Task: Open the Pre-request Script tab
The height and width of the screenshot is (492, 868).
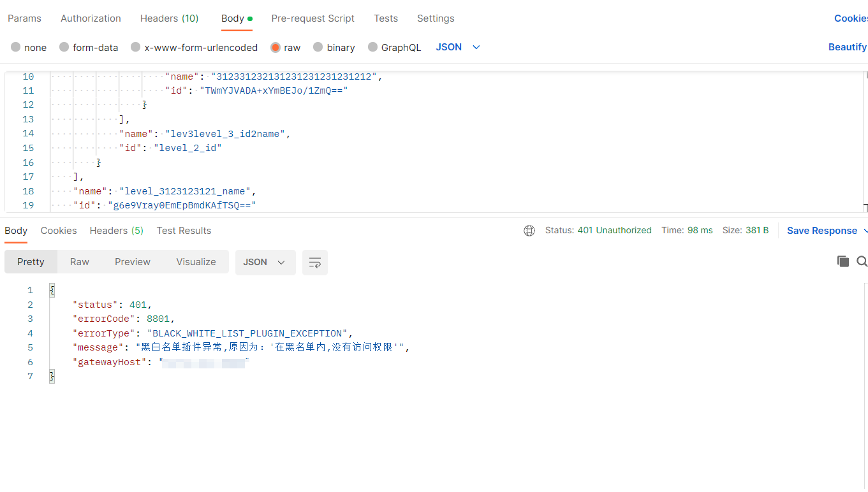Action: [x=313, y=18]
